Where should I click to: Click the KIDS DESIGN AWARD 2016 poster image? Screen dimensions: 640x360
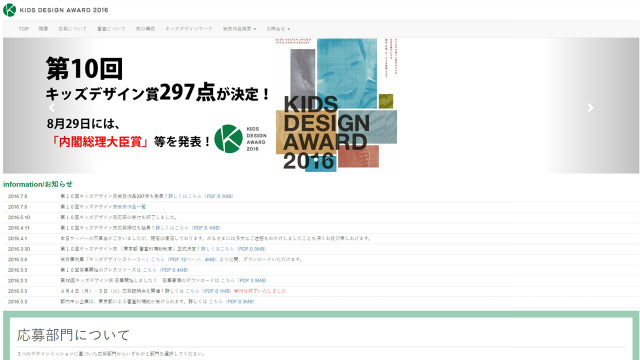[336, 105]
